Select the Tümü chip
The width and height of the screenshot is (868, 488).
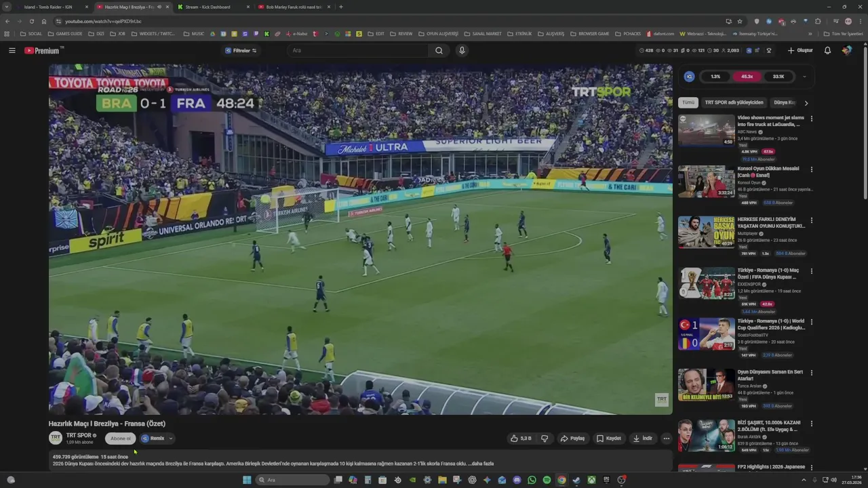coord(688,102)
